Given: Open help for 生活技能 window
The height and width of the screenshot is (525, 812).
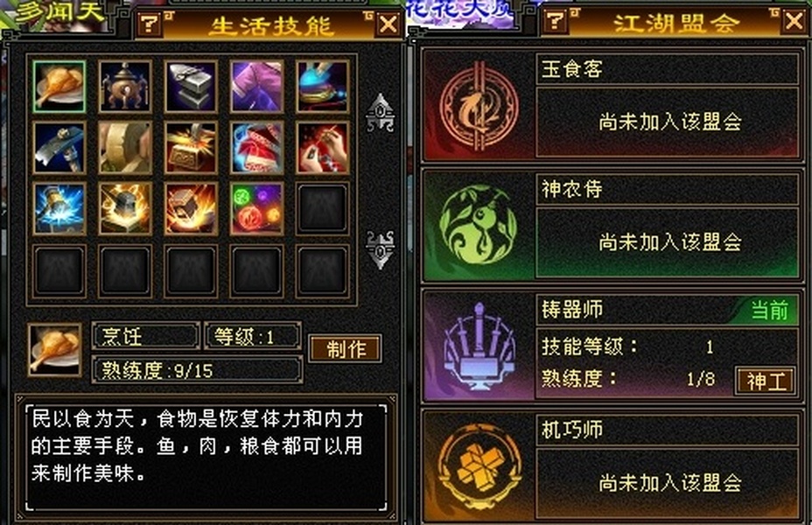Looking at the screenshot, I should (x=149, y=24).
